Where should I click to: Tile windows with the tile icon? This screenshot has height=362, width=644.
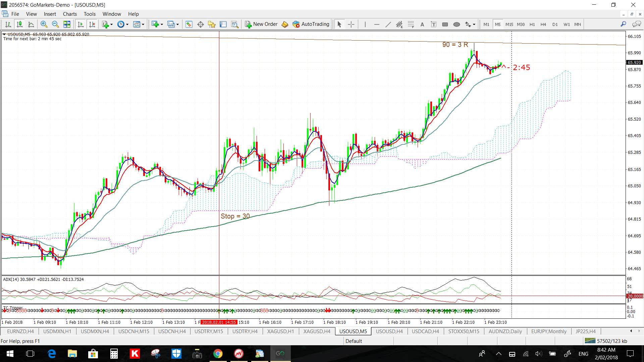(67, 24)
